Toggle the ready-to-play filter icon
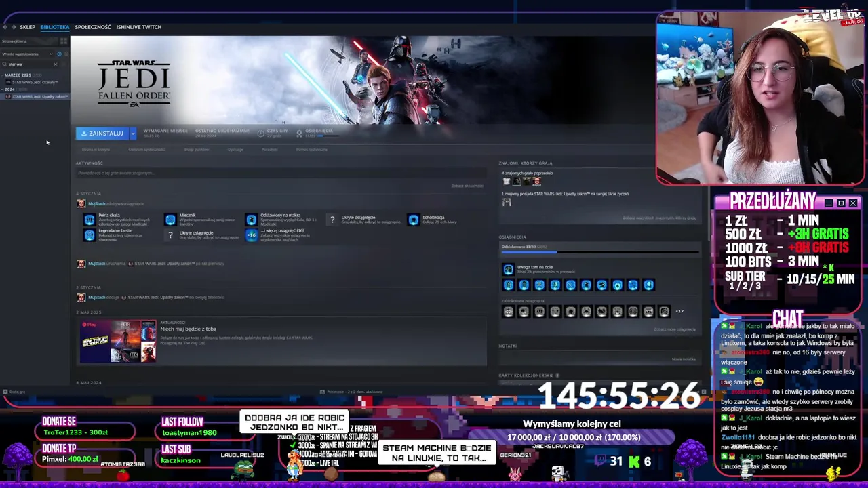Screen dimensions: 868x488 point(65,54)
